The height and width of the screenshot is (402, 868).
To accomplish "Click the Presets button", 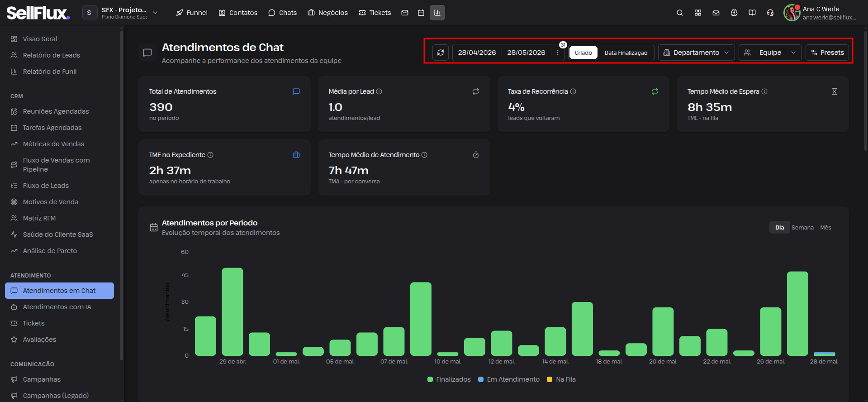I will click(828, 53).
